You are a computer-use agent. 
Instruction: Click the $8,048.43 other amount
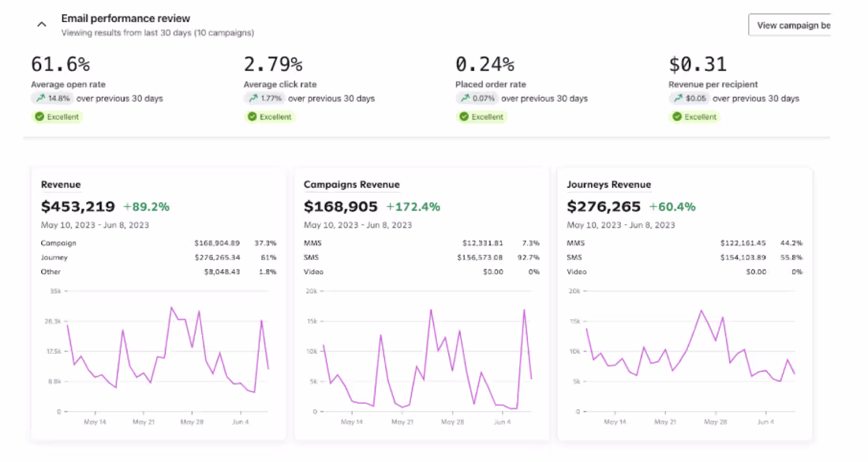click(222, 272)
